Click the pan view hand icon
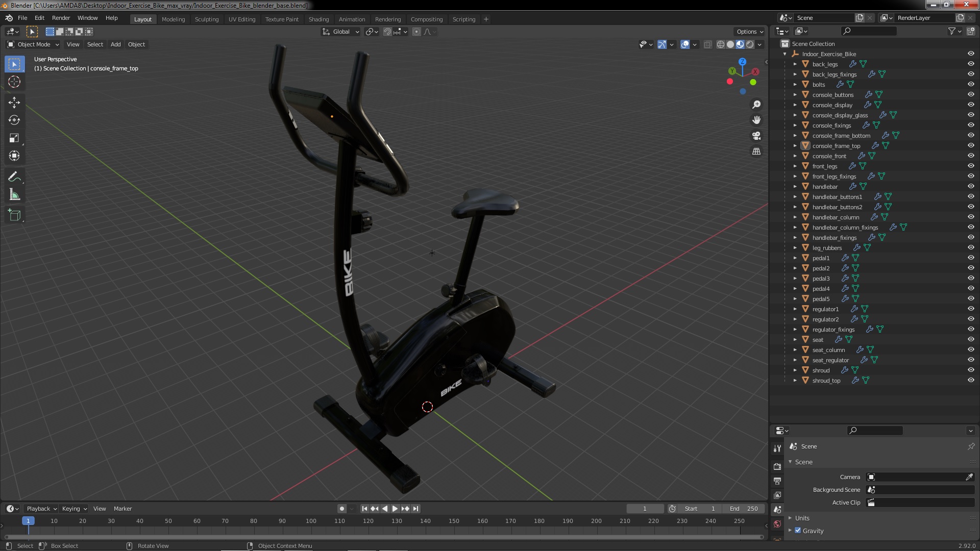The image size is (980, 551). [756, 120]
